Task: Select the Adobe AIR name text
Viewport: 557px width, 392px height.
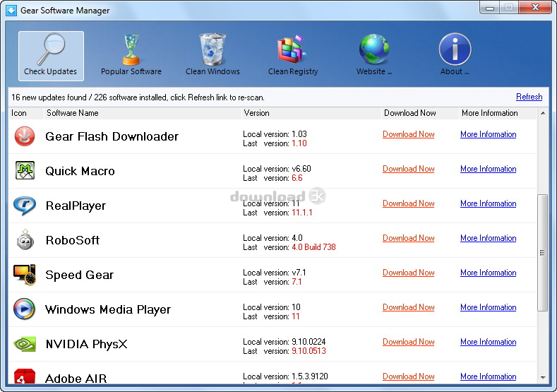Action: coord(76,379)
